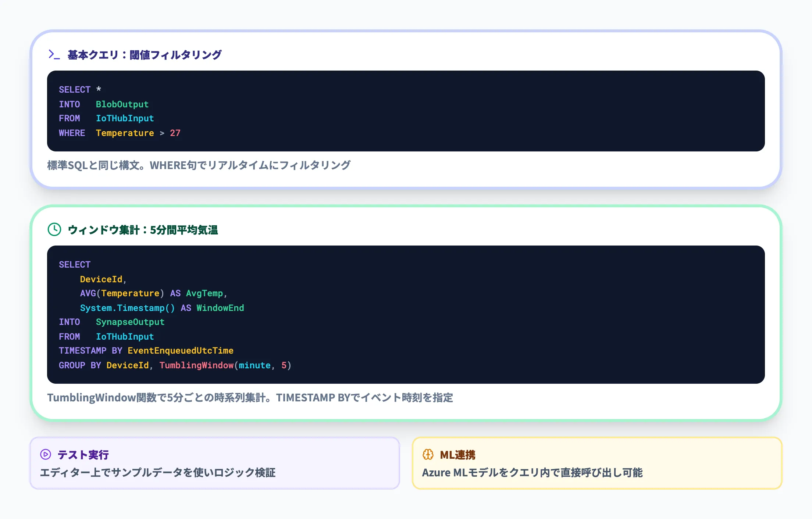Select the value 27 in the Temperature filter
The width and height of the screenshot is (812, 519).
[175, 133]
